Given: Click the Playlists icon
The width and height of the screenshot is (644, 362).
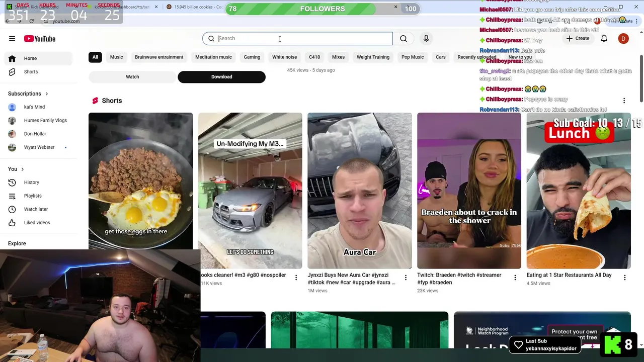Looking at the screenshot, I should (x=12, y=196).
